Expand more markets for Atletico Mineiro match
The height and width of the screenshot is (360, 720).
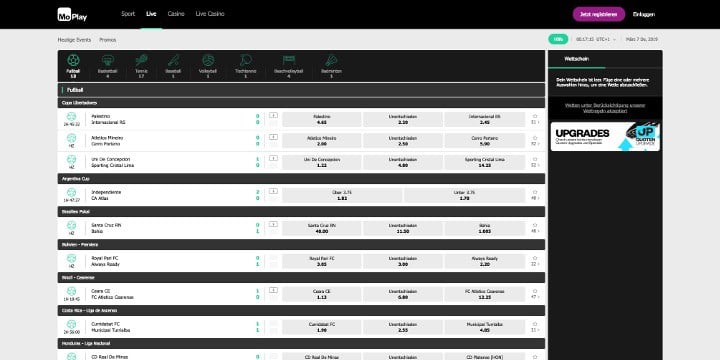click(535, 144)
